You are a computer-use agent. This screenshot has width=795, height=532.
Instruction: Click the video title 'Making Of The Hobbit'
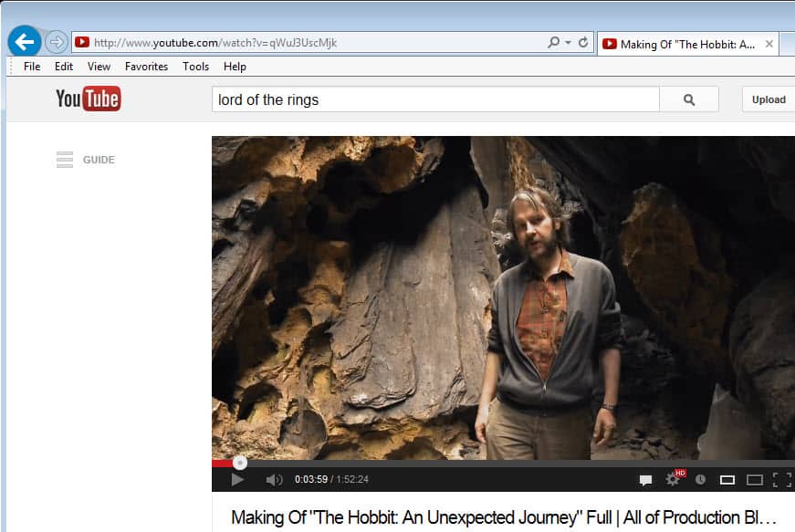[504, 517]
